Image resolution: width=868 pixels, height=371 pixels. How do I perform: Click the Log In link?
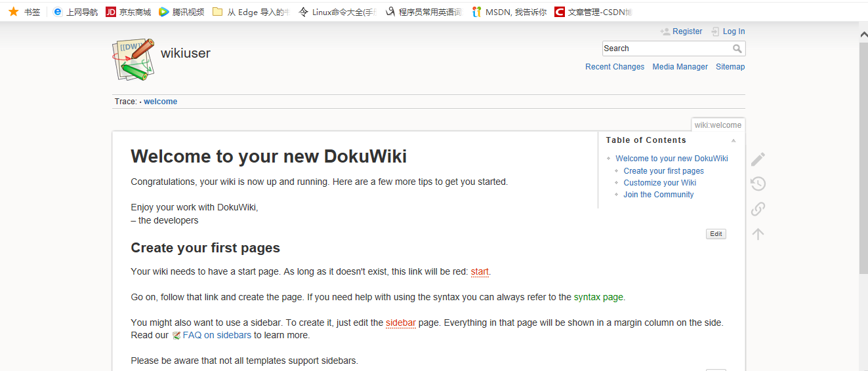click(734, 31)
